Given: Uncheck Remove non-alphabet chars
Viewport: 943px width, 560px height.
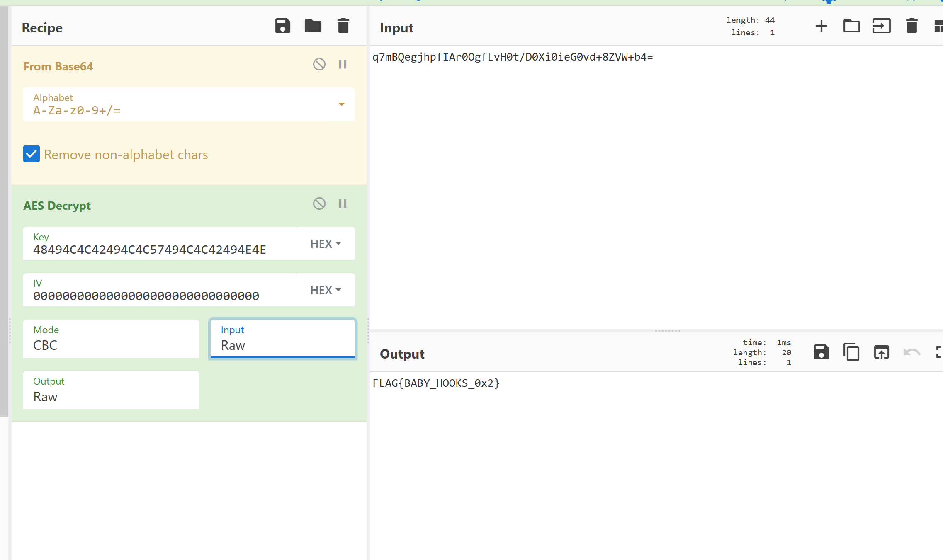Looking at the screenshot, I should (32, 154).
